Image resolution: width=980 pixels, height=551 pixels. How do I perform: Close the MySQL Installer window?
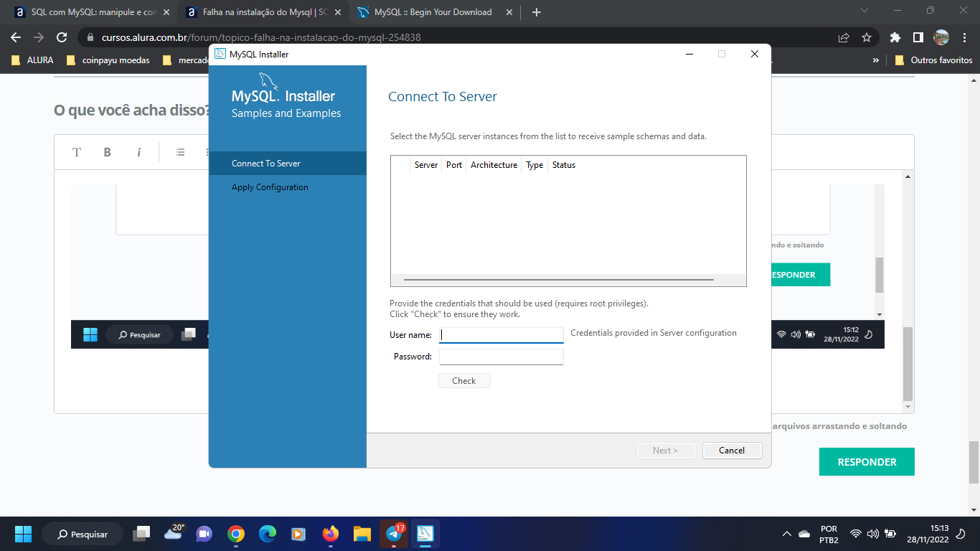[755, 54]
